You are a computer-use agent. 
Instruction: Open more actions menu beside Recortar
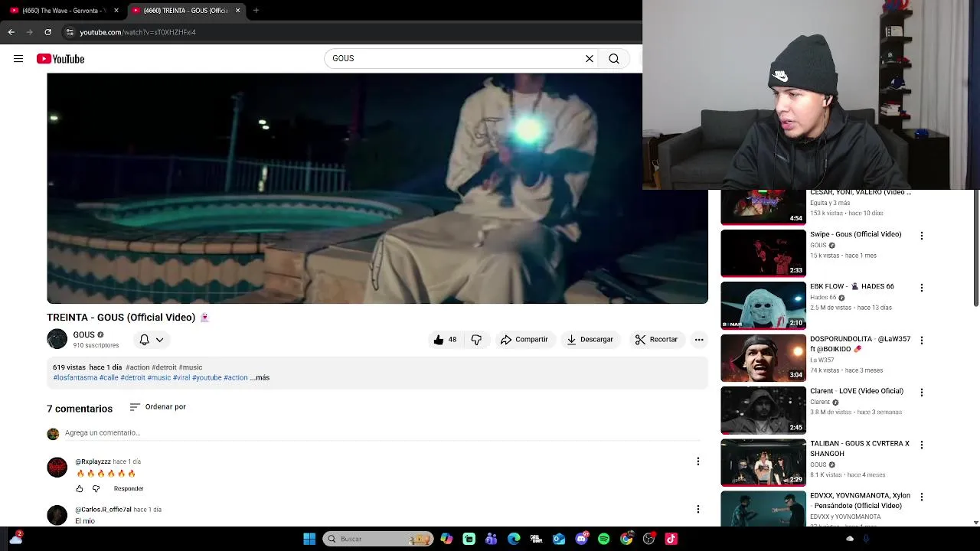pyautogui.click(x=699, y=340)
